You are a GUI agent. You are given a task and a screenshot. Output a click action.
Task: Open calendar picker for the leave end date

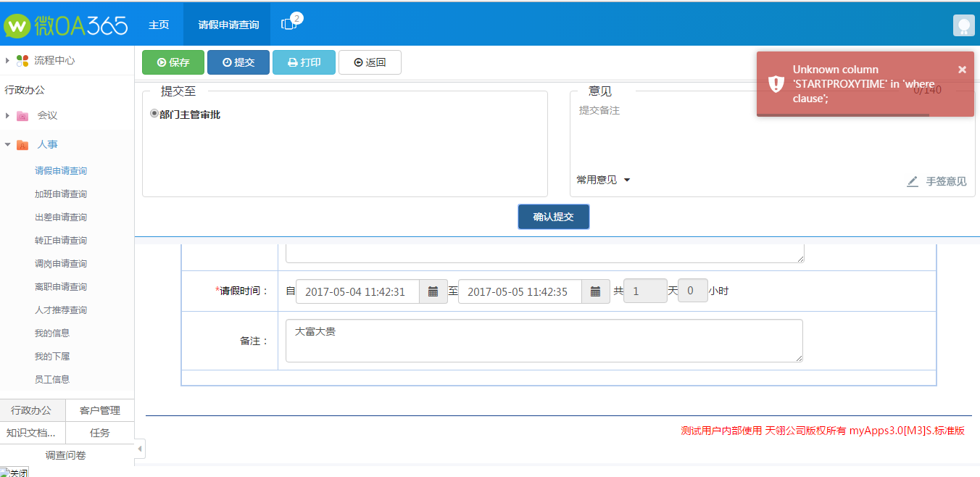tap(596, 291)
